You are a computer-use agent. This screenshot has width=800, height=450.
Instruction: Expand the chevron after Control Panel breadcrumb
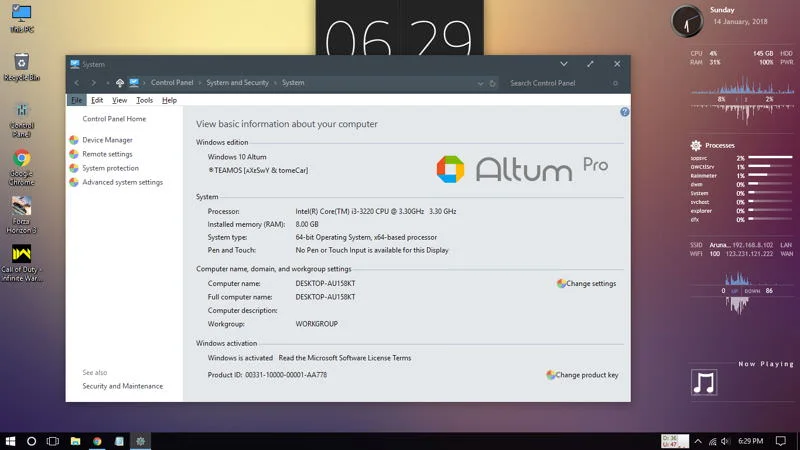click(x=200, y=83)
